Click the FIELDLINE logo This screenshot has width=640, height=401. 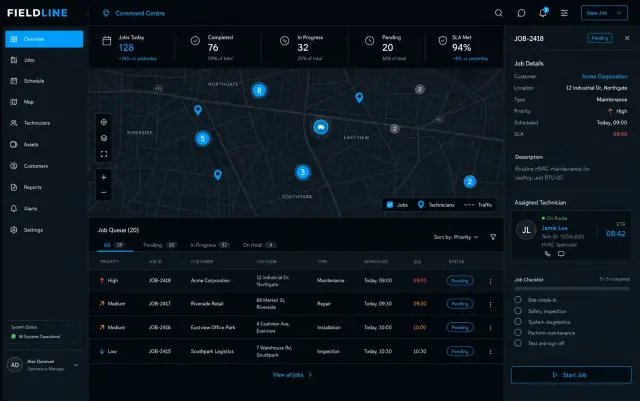point(37,13)
